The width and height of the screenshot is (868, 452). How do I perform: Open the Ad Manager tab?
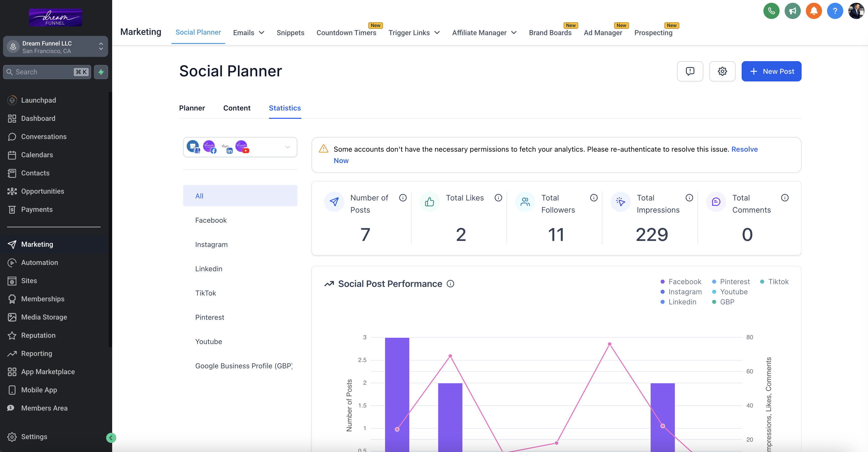point(603,33)
